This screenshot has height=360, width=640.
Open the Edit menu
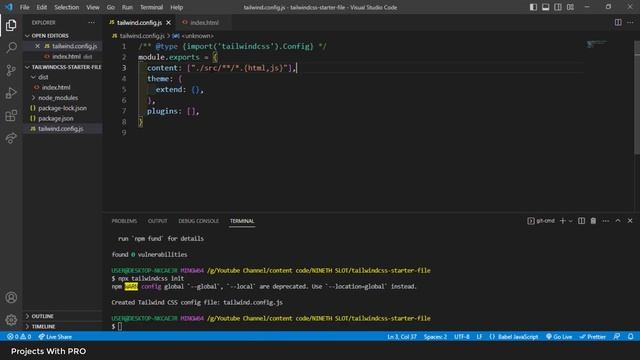pyautogui.click(x=42, y=7)
